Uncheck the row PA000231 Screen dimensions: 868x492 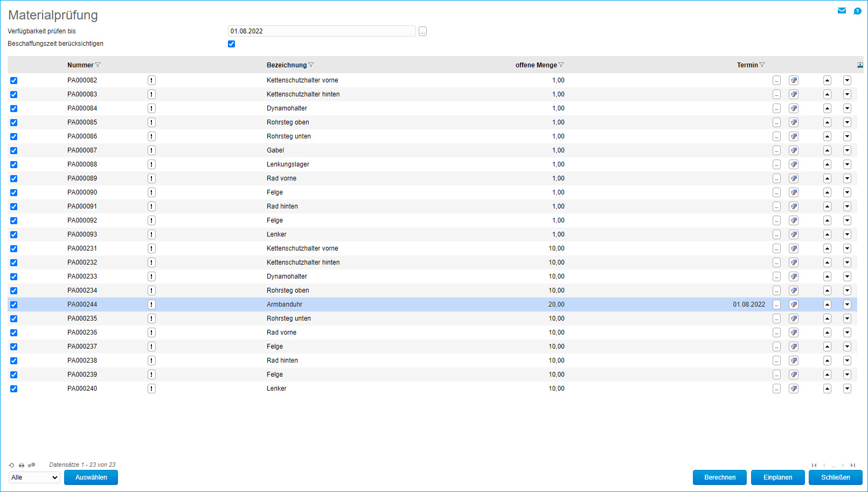(14, 248)
